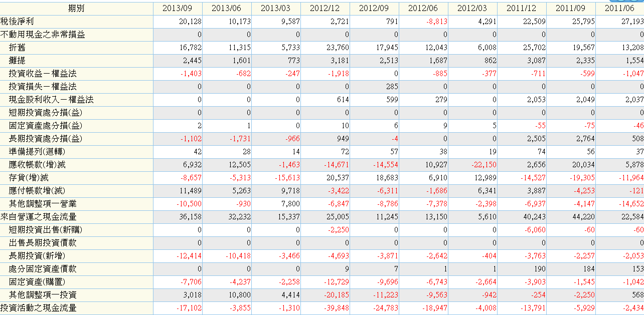Click the 投資損失－權益法 row label
Screen dimensions: 644x315
43,87
